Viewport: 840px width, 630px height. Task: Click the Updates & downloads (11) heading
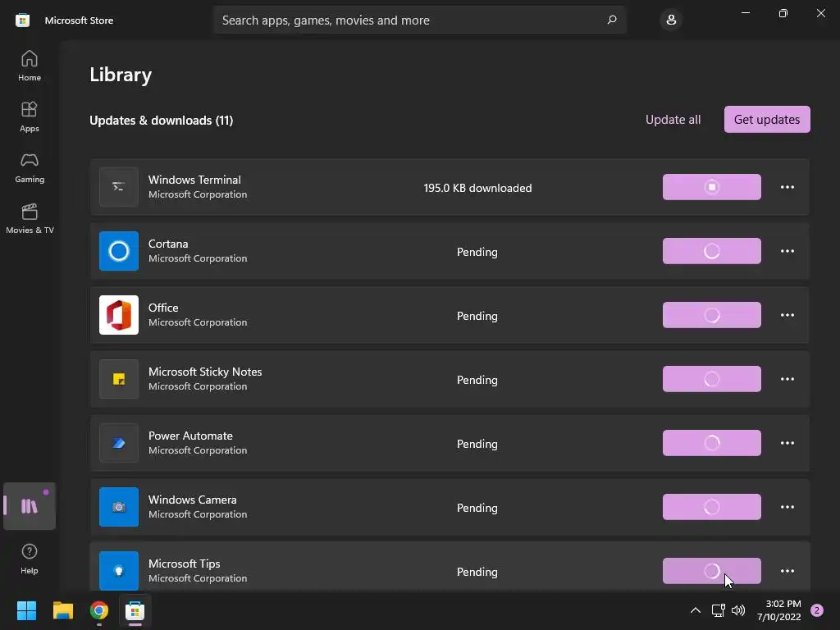point(162,121)
